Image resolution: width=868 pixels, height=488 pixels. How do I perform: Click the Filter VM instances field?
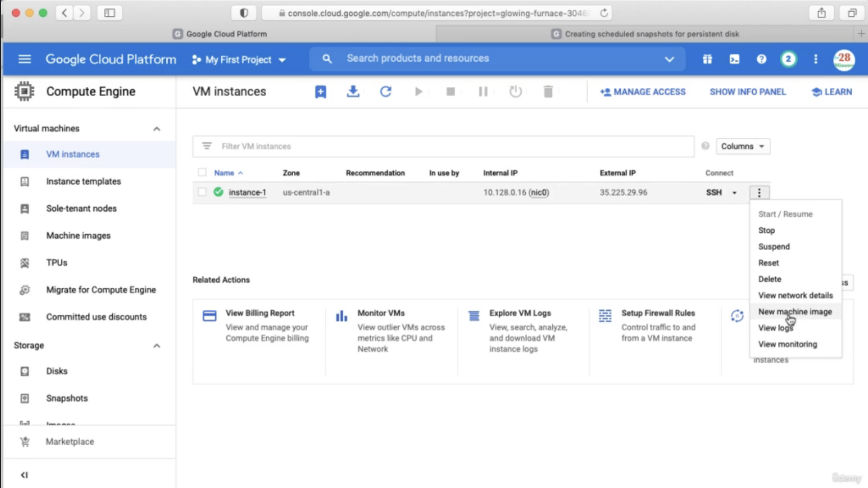443,147
